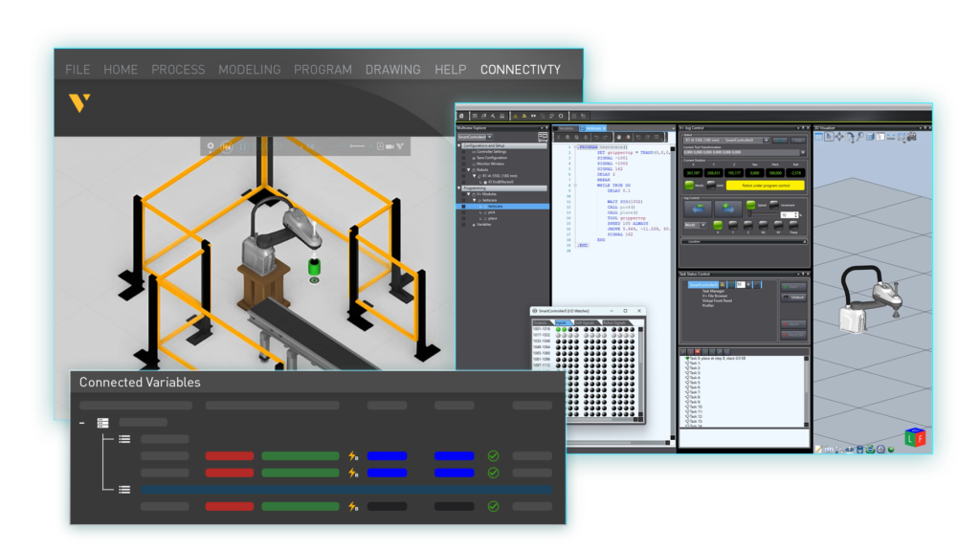Switch to the CONNECTIVITY ribbon tab
Viewport: 980px width, 551px height.
[521, 70]
